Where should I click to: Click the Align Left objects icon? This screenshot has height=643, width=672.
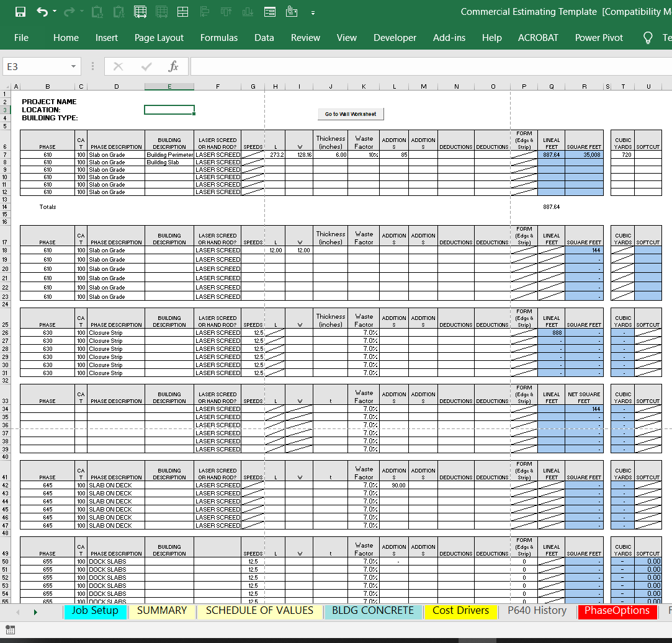[204, 12]
